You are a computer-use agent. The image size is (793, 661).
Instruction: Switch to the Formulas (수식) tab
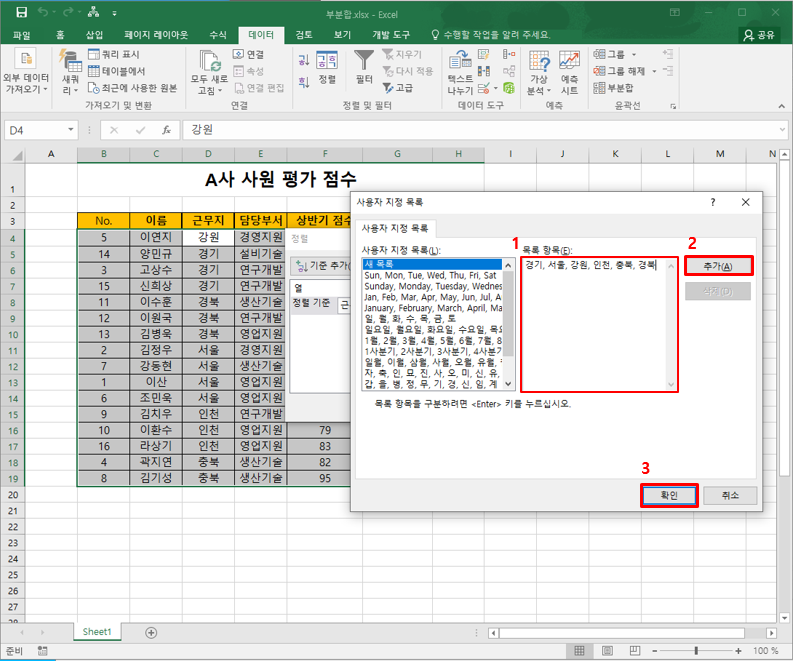(x=218, y=34)
